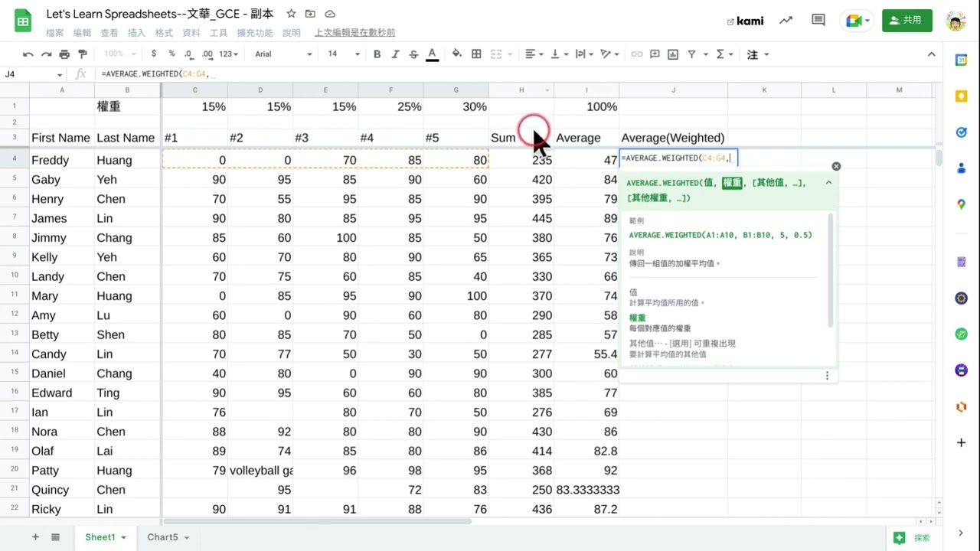The height and width of the screenshot is (551, 980).
Task: Click the 上次編輯是在數秒前 link
Action: (354, 33)
